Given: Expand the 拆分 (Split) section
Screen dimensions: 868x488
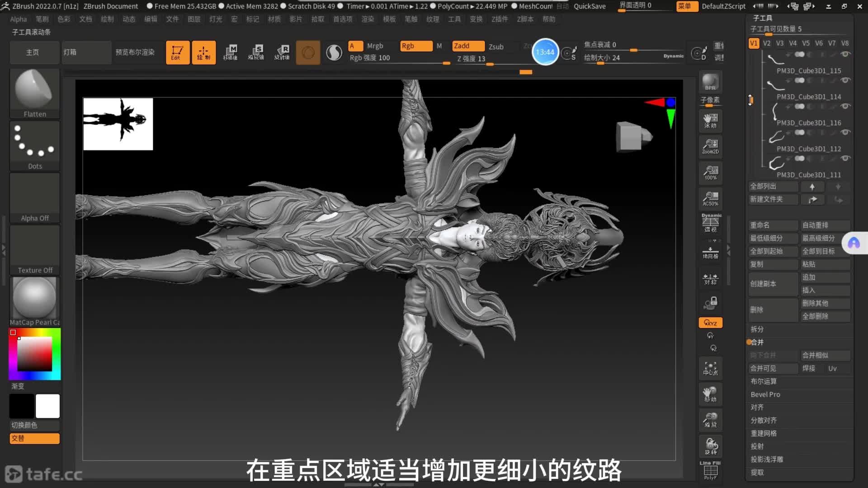Looking at the screenshot, I should click(757, 329).
